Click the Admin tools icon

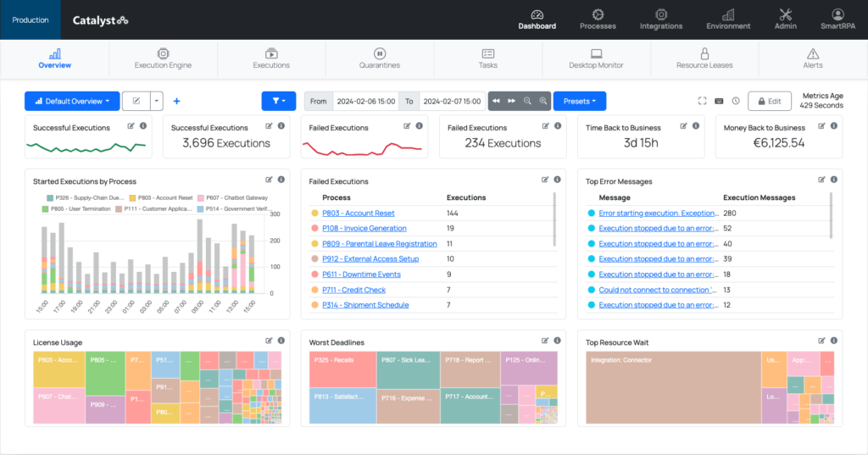tap(785, 14)
